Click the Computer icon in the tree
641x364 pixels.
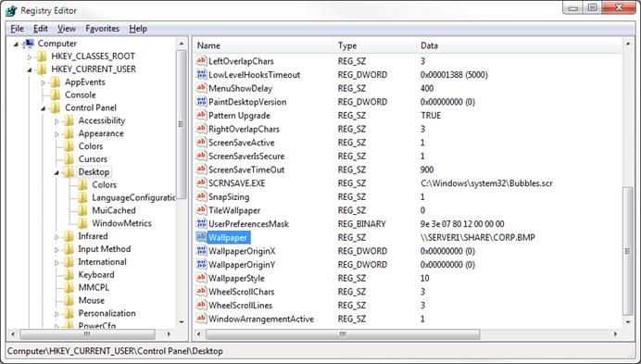click(x=29, y=44)
